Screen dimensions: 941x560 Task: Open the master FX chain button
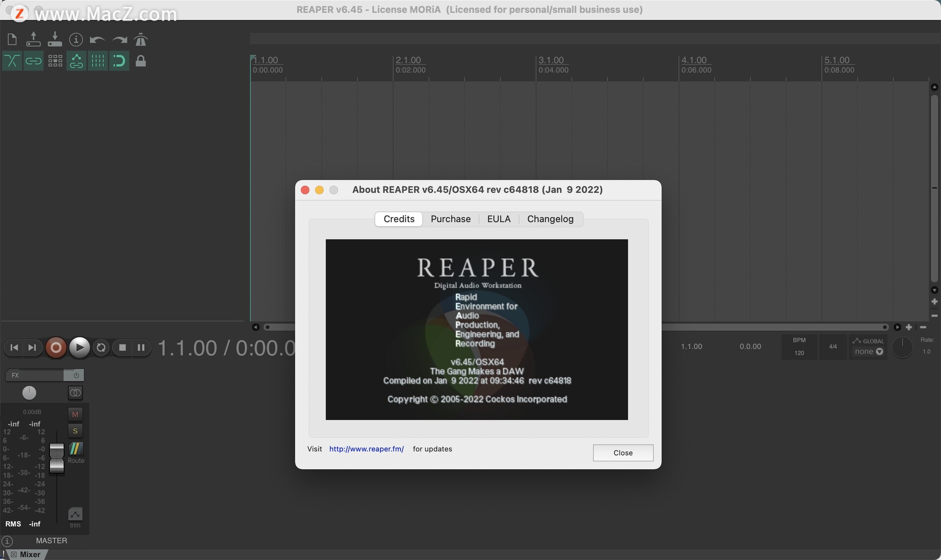pos(34,375)
